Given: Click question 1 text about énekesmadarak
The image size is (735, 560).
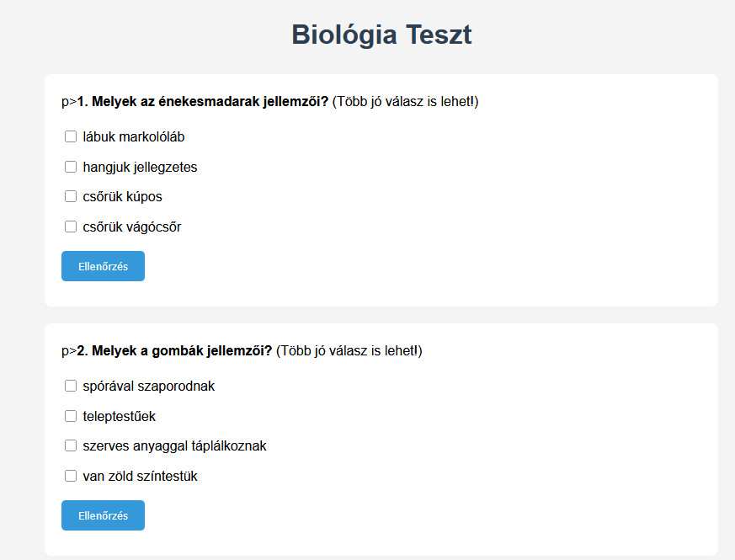Looking at the screenshot, I should 202,102.
